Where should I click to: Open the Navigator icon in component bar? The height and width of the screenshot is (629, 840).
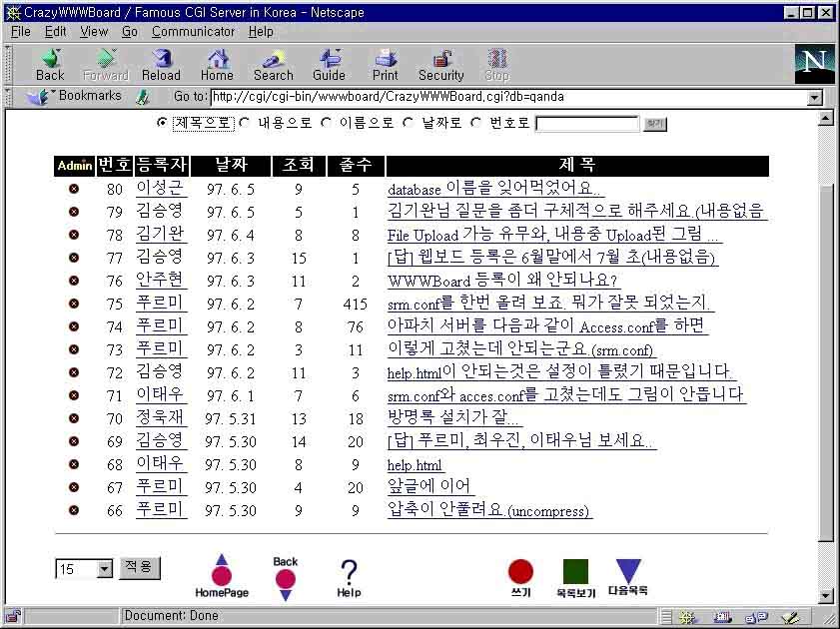click(x=687, y=617)
